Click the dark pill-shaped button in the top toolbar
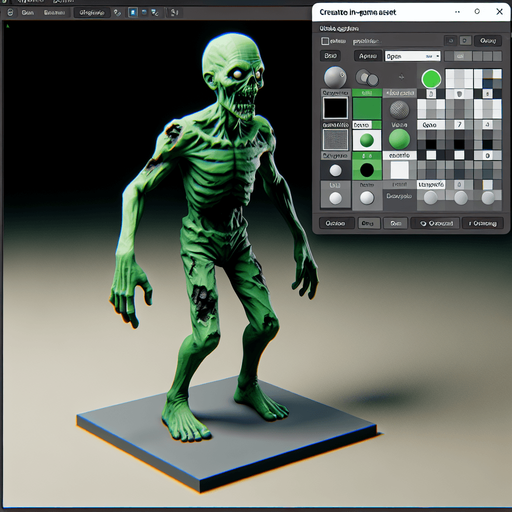The height and width of the screenshot is (512, 512). 92,13
